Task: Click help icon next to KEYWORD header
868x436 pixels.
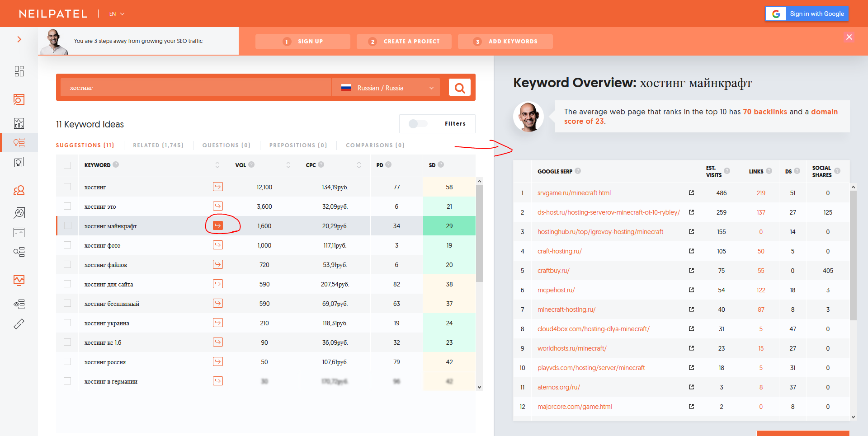Action: pos(116,164)
